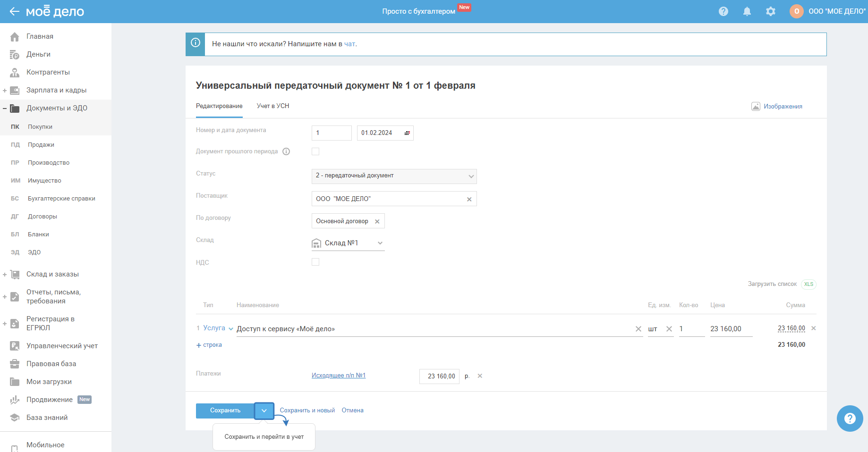Click the Цена field 23 160,00
The width and height of the screenshot is (868, 452).
pyautogui.click(x=731, y=329)
